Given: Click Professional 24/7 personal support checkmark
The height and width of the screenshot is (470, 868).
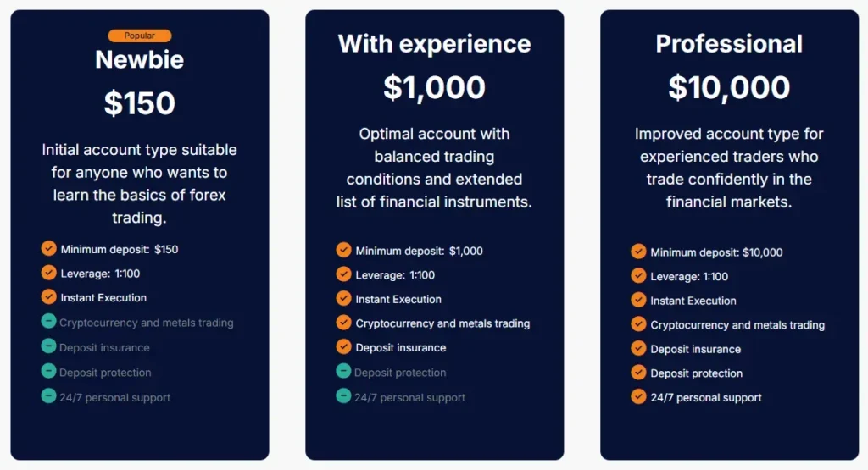Looking at the screenshot, I should pyautogui.click(x=638, y=396).
